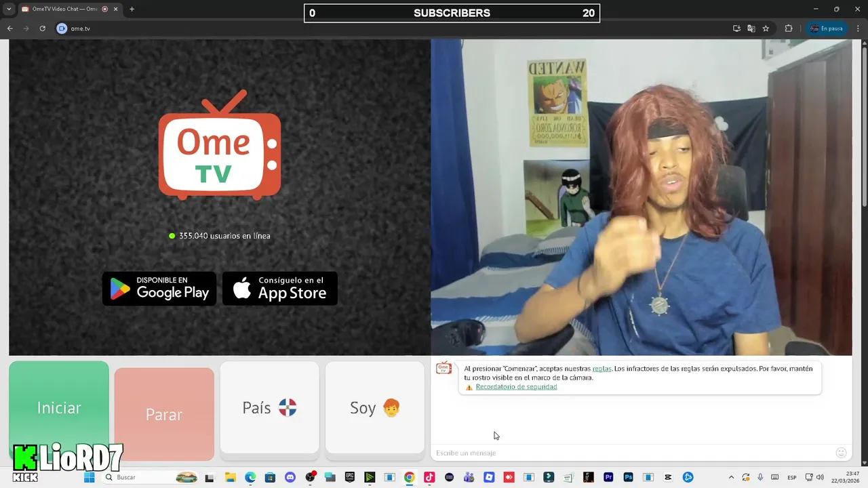
Task: Open OBS Studio from the taskbar
Action: pos(311,477)
